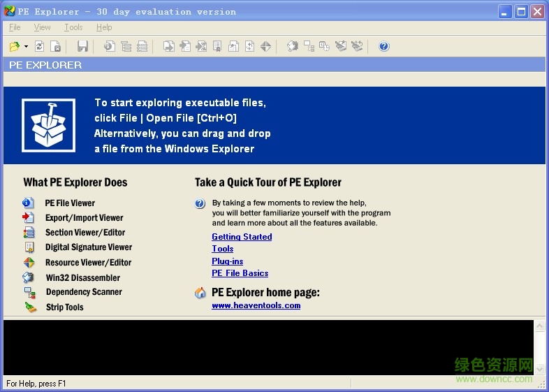Open the File menu

pyautogui.click(x=15, y=27)
